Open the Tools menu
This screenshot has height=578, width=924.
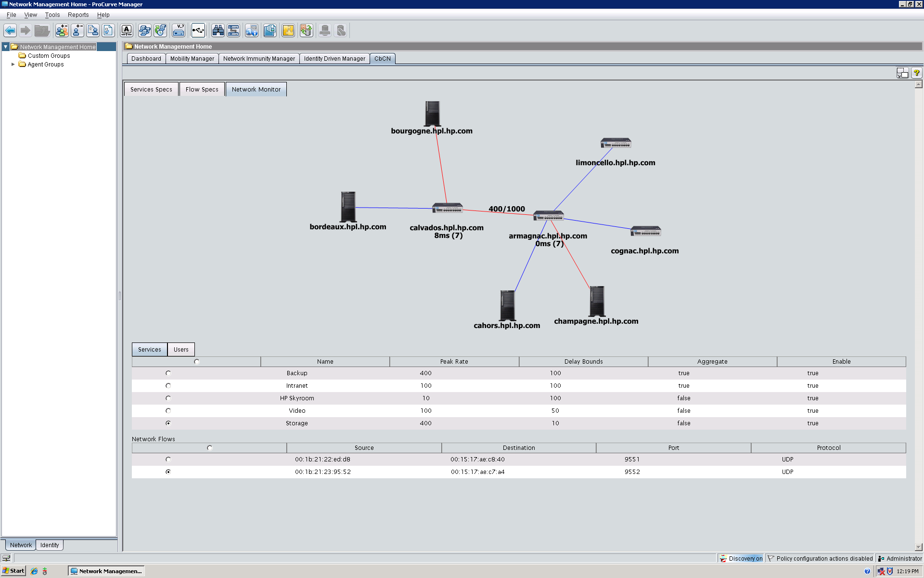[x=52, y=15]
